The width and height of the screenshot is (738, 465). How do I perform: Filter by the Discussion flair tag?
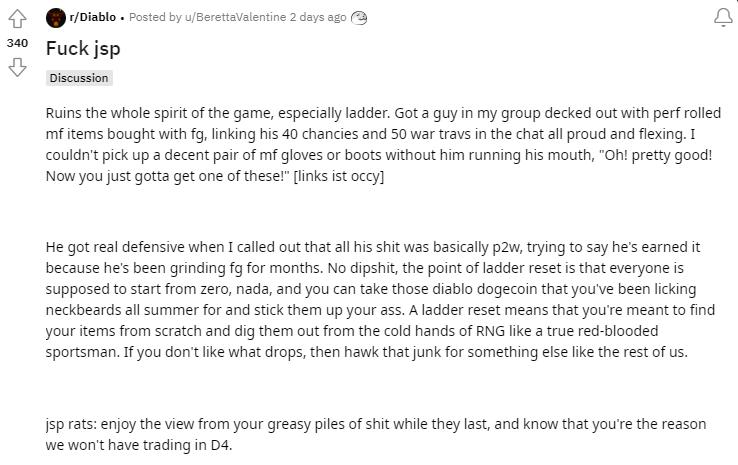[79, 77]
